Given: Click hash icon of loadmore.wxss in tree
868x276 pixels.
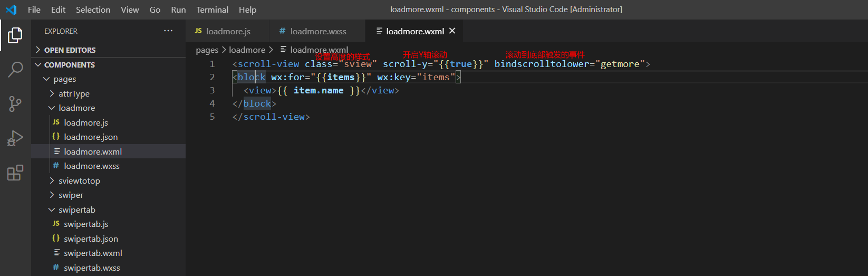Looking at the screenshot, I should tap(56, 166).
